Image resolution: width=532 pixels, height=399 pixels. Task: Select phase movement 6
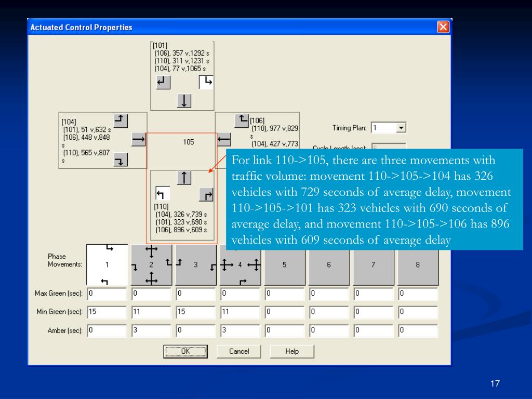[x=329, y=268]
